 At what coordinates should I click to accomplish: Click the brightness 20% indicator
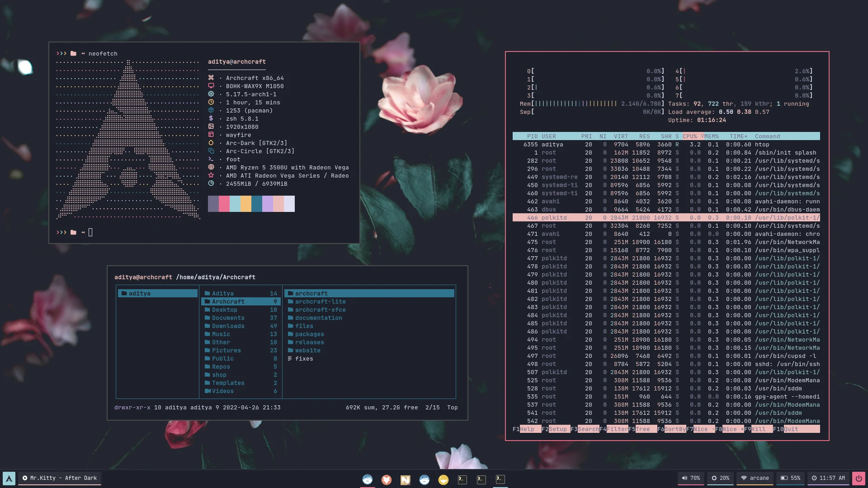click(721, 478)
